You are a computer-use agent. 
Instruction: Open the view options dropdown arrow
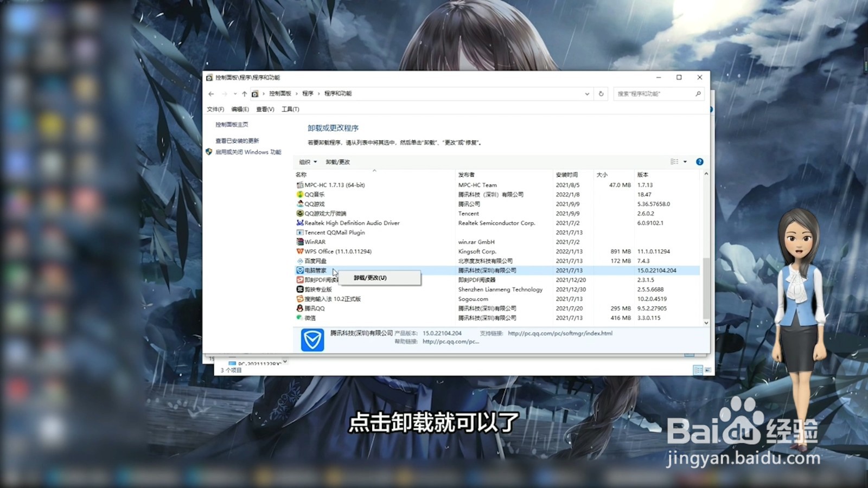pos(685,162)
